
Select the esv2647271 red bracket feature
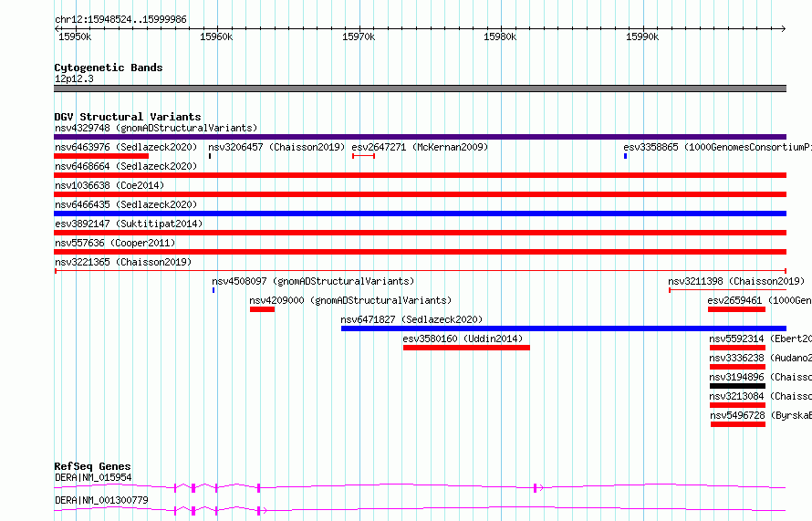pos(363,156)
